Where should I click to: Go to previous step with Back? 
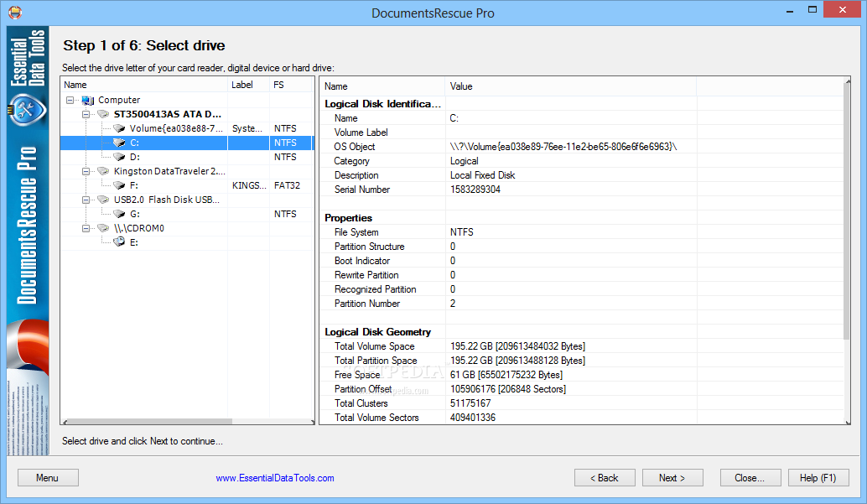click(x=605, y=478)
